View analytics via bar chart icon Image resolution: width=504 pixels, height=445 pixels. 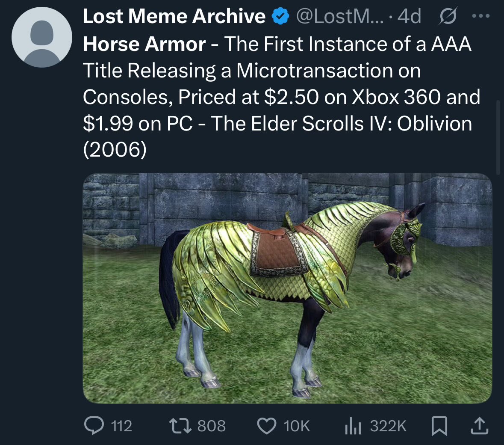tap(353, 426)
